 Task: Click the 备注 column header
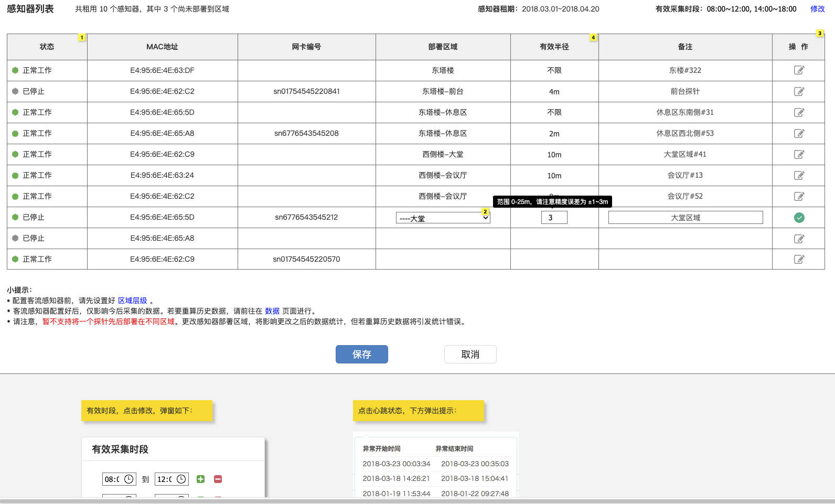pos(686,47)
